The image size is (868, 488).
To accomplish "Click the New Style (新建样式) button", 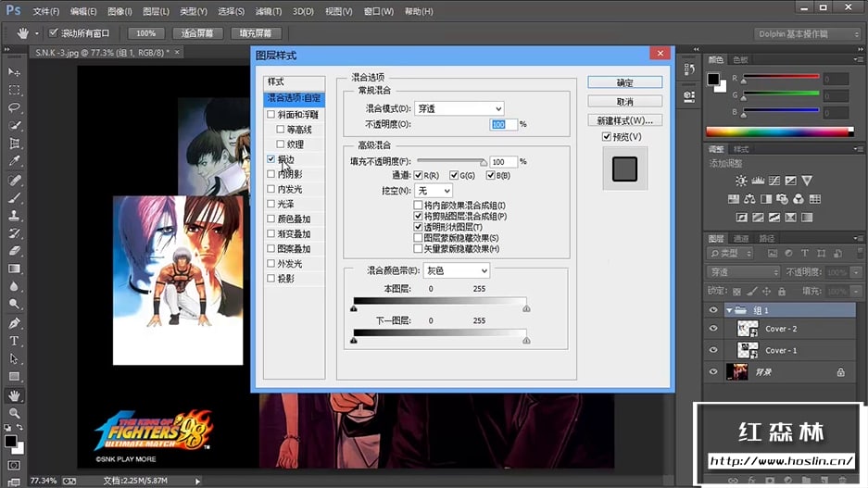I will 625,120.
